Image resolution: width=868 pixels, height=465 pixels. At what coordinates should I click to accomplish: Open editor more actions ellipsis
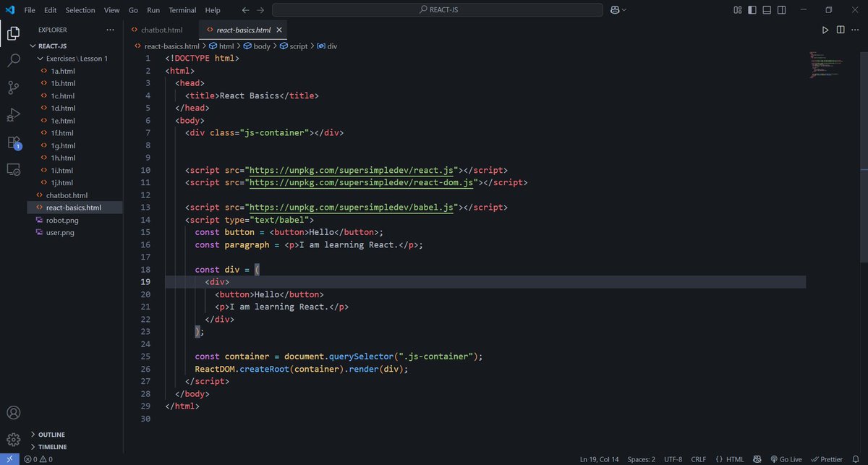pos(856,30)
